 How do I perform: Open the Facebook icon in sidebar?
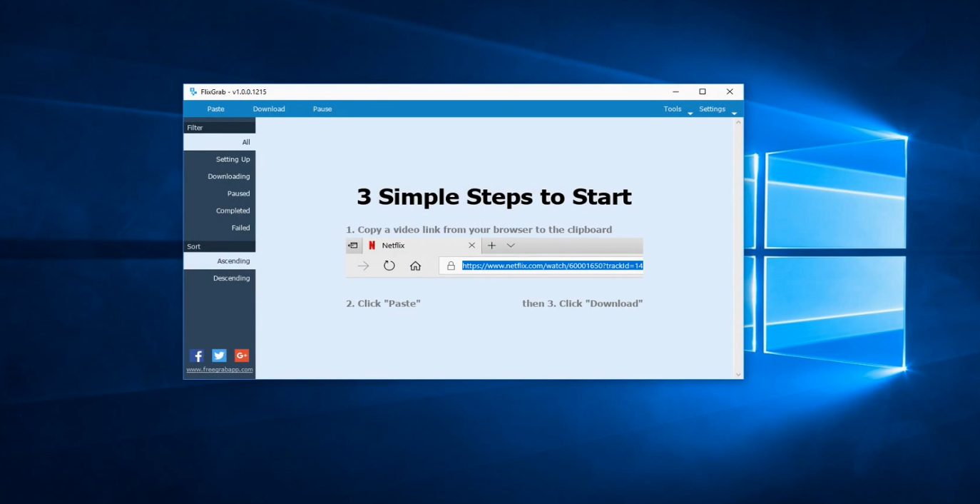(x=198, y=356)
